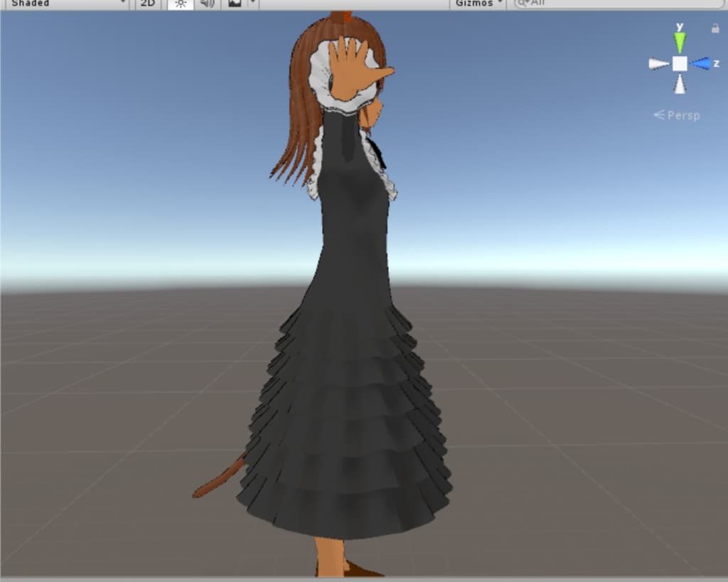Toggle scene lighting with the sun icon
Viewport: 728px width, 582px height.
click(x=180, y=4)
